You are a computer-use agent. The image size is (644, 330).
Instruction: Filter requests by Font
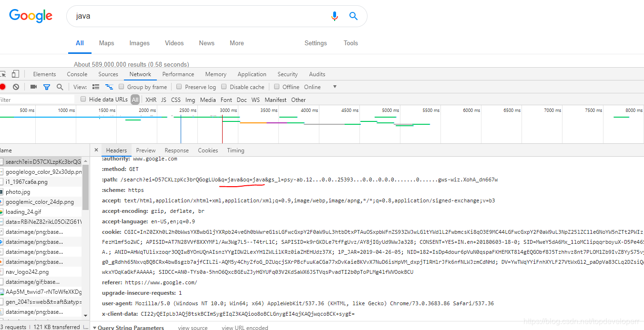point(226,100)
